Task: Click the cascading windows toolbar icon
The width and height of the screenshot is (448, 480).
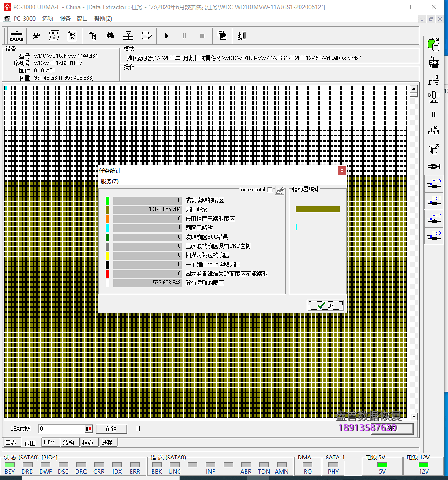Action: 222,36
